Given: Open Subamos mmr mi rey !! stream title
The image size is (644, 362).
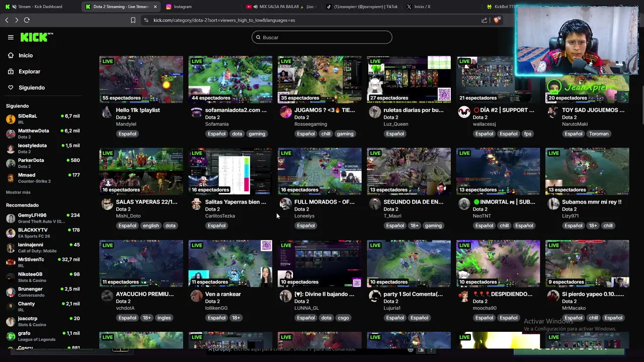Looking at the screenshot, I should (x=592, y=202).
